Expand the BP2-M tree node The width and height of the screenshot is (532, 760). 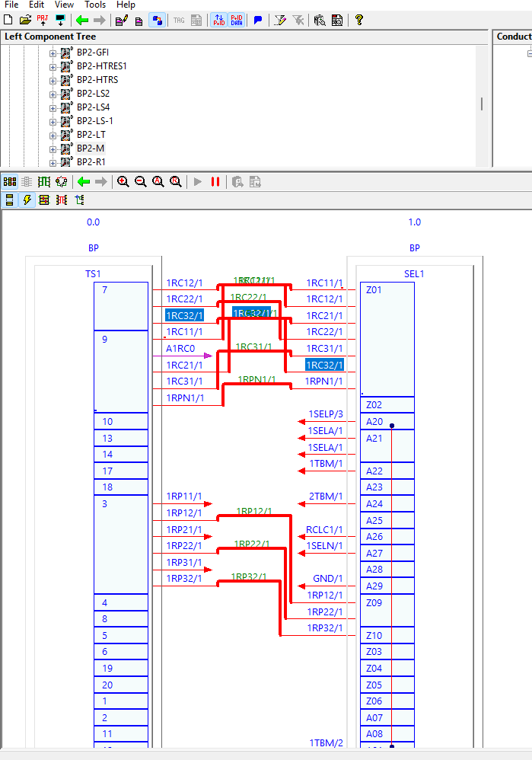point(53,149)
